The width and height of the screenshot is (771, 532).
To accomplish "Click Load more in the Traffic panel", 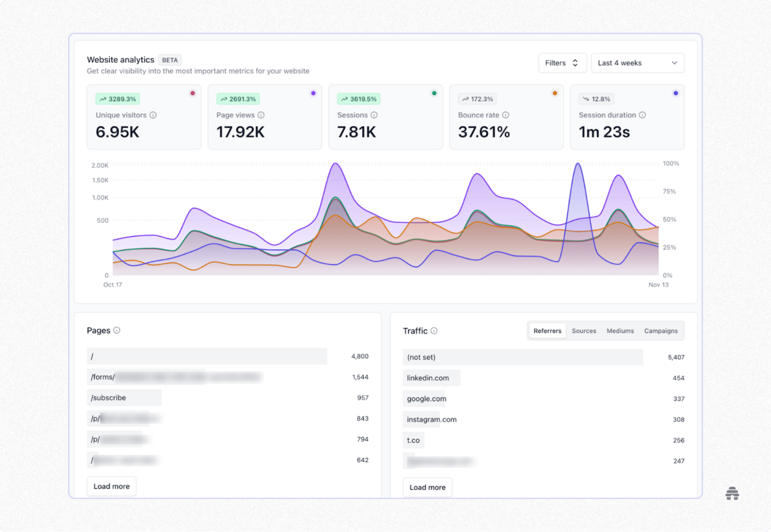I will tap(427, 487).
